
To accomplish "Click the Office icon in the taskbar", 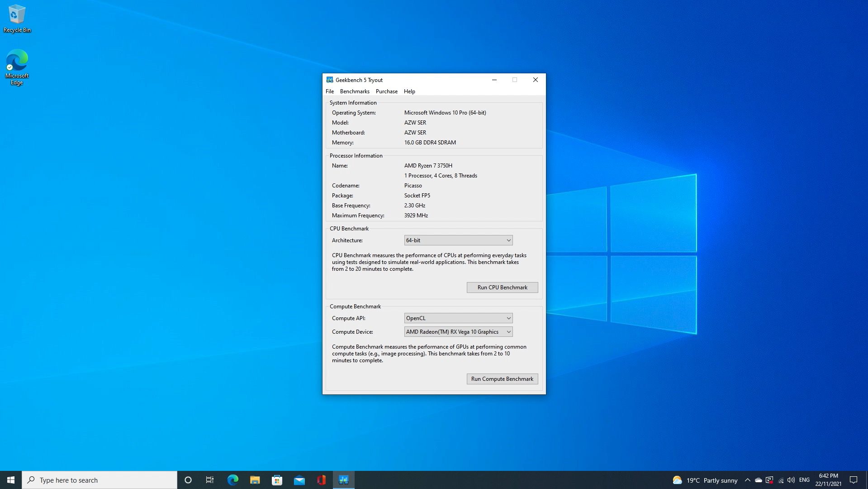I will coord(321,480).
